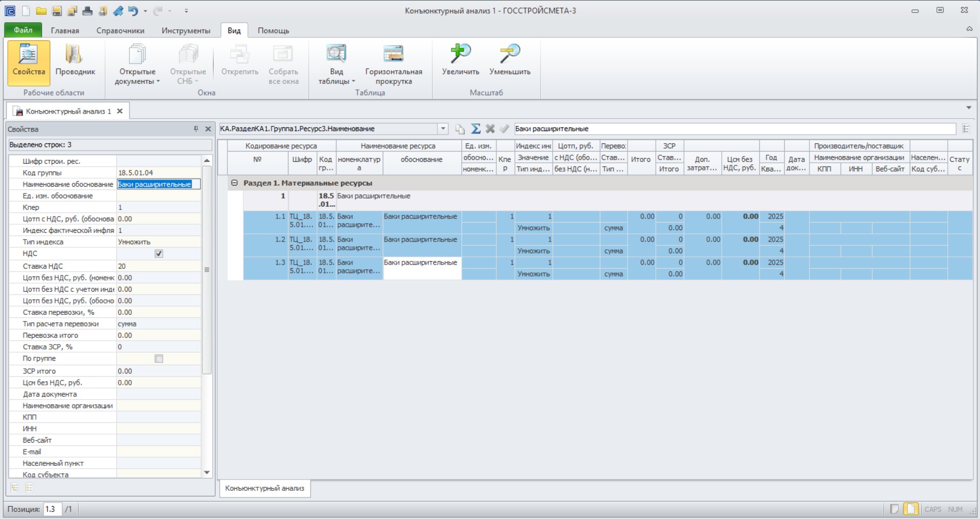Click the cancel X icon beside formula bar
This screenshot has width=980, height=519.
tap(490, 129)
